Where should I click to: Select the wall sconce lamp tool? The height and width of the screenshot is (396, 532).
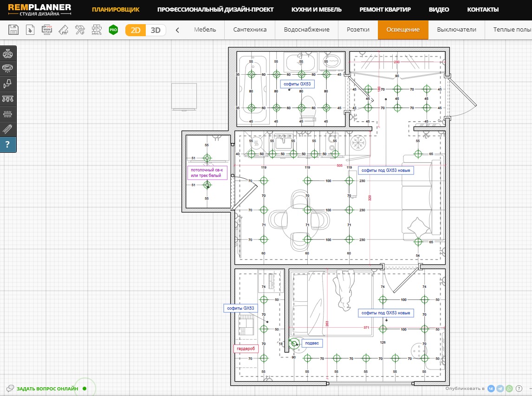pyautogui.click(x=8, y=84)
